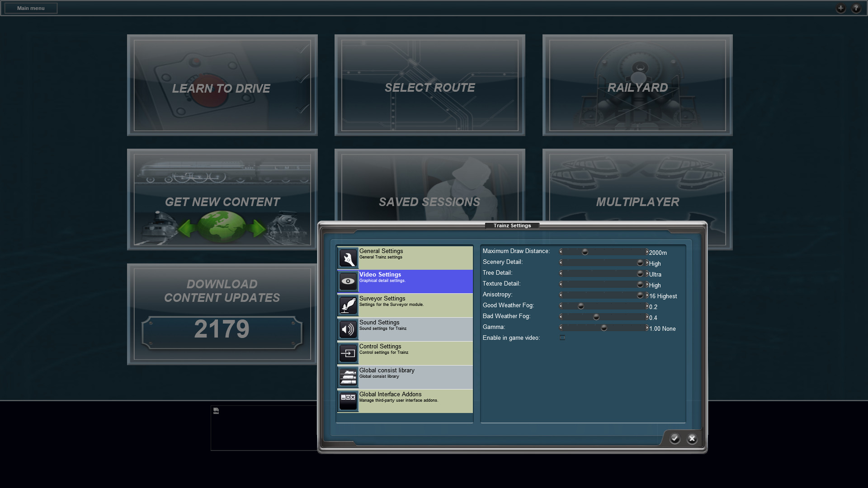Click the broken image icon below menu
868x488 pixels.
click(x=216, y=411)
